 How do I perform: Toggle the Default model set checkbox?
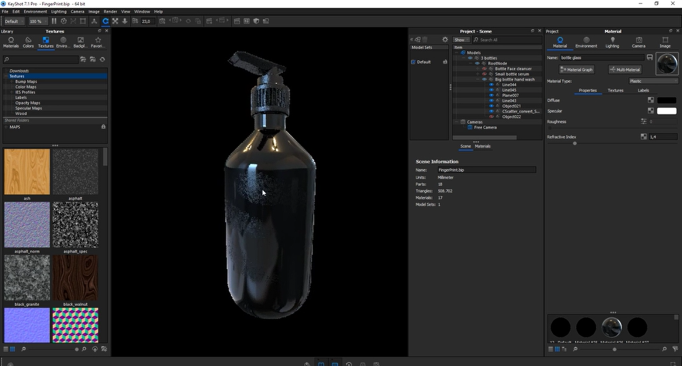(x=413, y=62)
